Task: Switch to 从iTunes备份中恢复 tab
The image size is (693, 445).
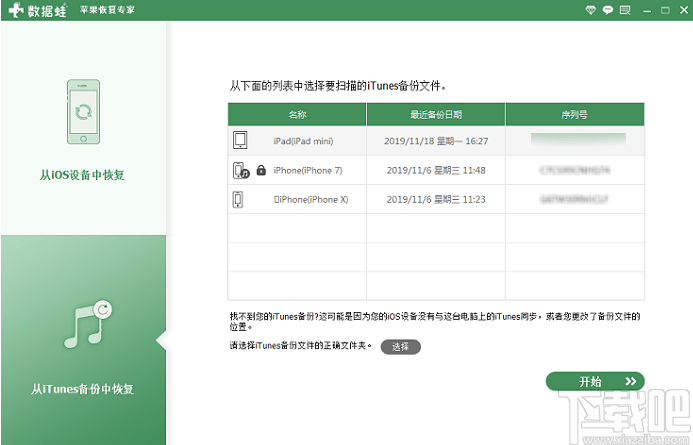Action: 84,340
